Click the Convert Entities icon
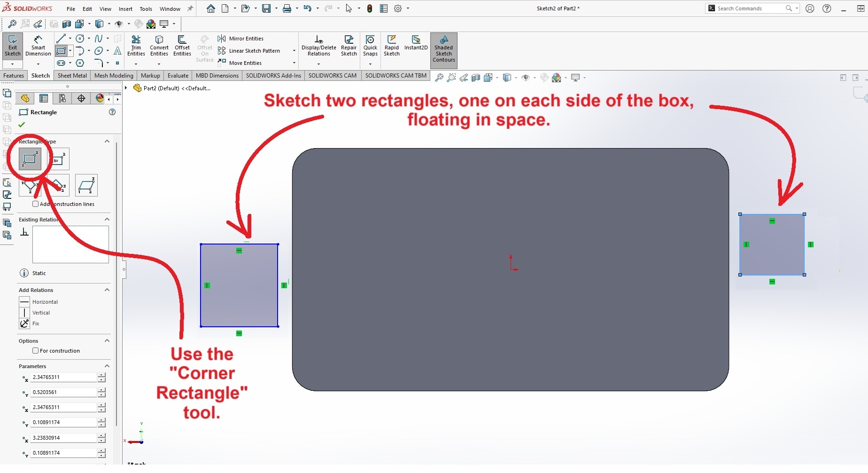This screenshot has width=868, height=473. 159,46
